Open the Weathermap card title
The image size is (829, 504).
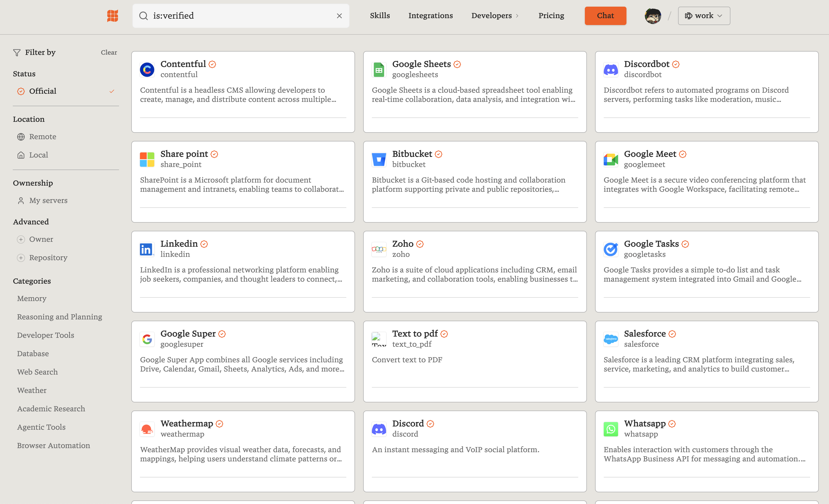tap(187, 424)
